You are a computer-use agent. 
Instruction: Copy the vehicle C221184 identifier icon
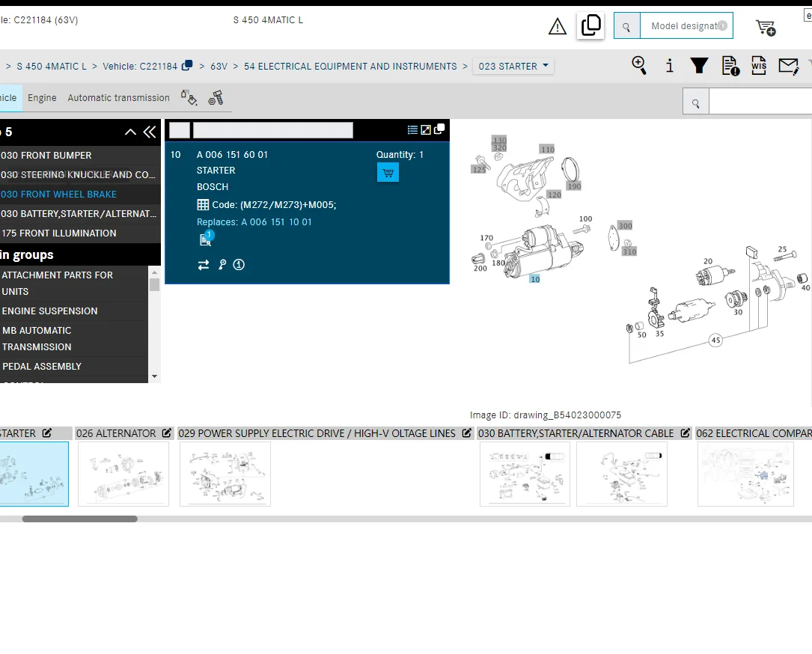(187, 65)
